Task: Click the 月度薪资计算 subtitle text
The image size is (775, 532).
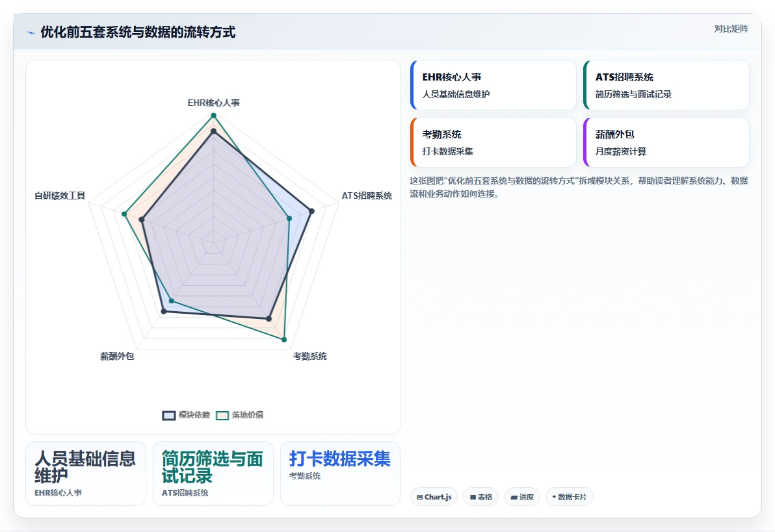Action: pos(620,151)
